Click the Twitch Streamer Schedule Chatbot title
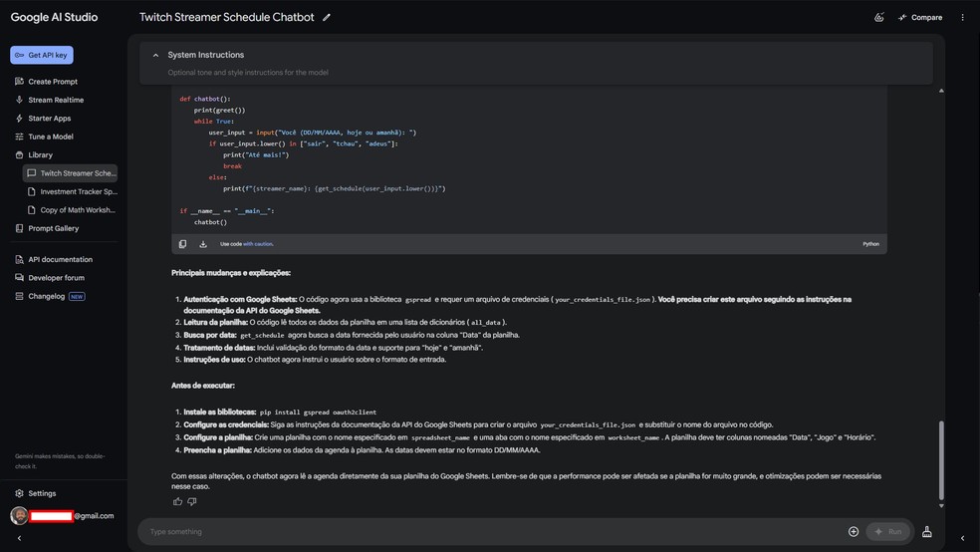Viewport: 980px width, 552px height. (226, 18)
